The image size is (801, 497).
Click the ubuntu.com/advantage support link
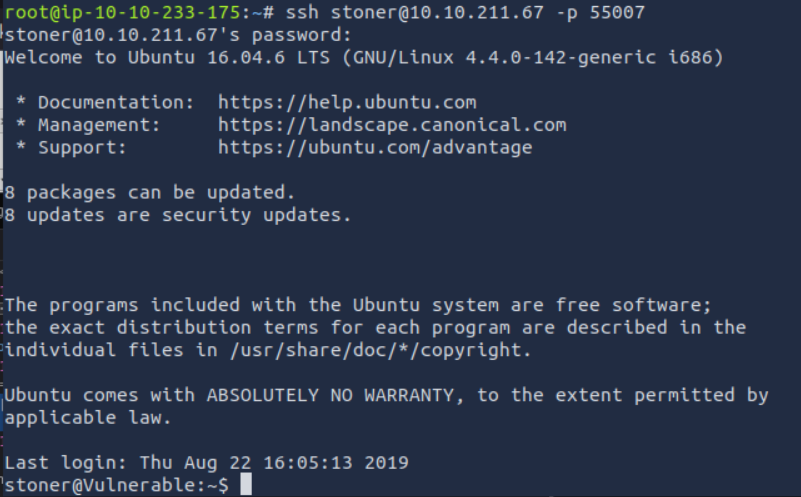click(x=374, y=148)
